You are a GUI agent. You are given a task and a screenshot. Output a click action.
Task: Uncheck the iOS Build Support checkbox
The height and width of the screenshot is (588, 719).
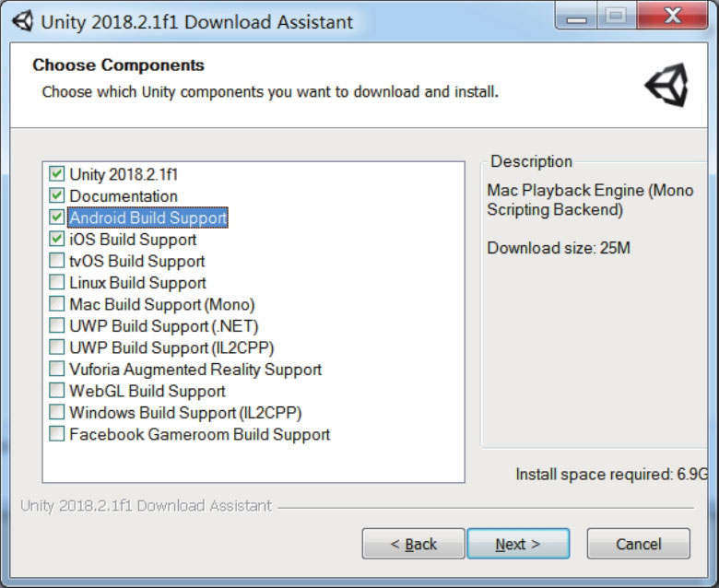56,239
